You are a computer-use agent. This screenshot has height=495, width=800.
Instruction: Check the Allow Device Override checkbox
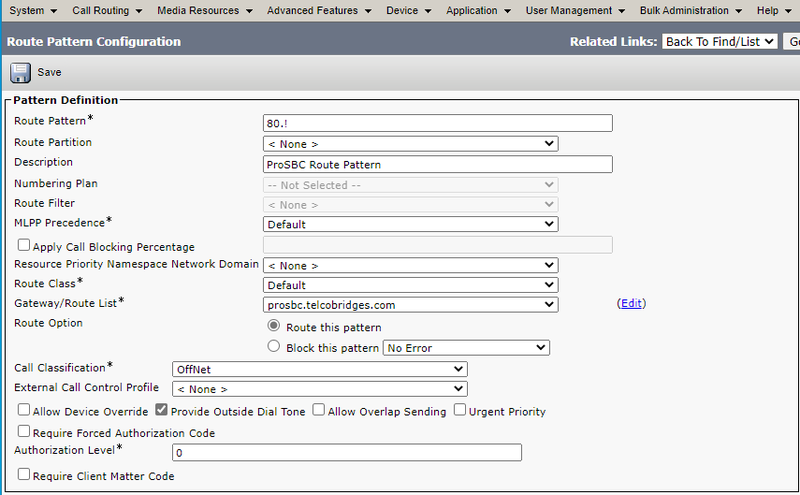point(23,410)
